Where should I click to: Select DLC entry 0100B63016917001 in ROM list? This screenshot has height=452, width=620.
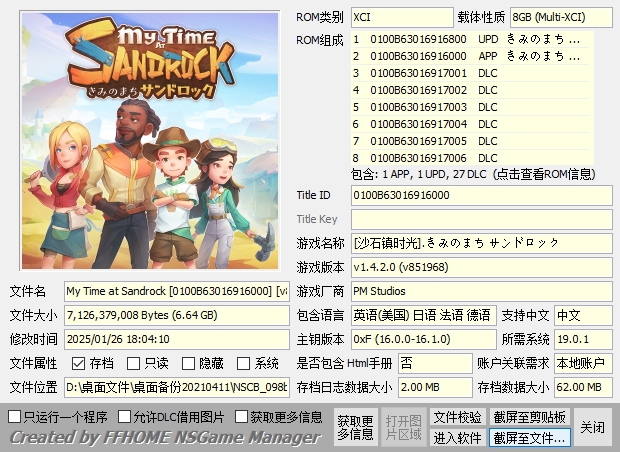(470, 73)
